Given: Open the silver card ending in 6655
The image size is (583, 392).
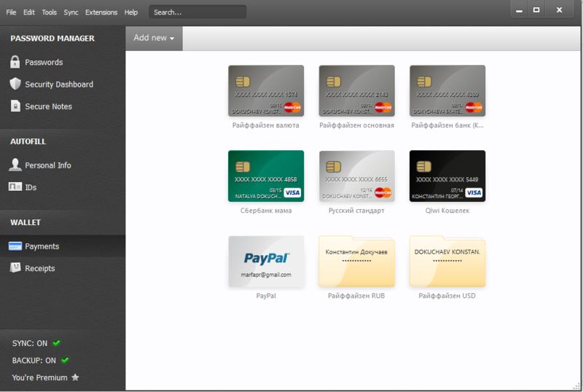Looking at the screenshot, I should point(356,176).
